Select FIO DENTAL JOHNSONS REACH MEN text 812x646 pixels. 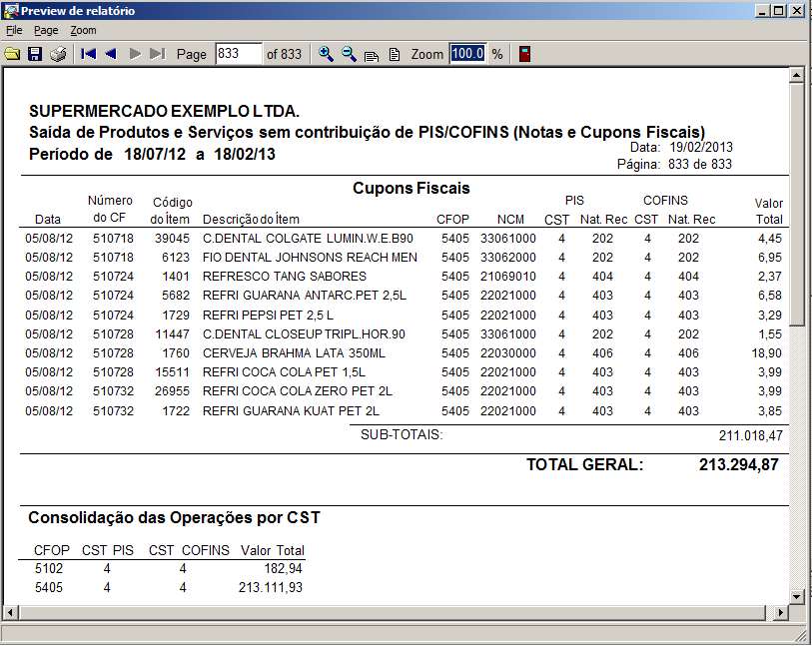(x=310, y=258)
